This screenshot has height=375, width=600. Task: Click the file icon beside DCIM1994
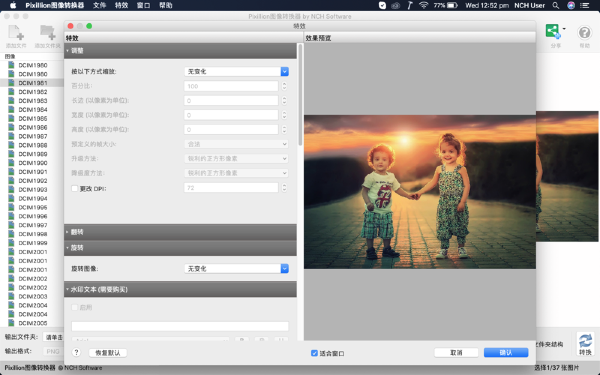pyautogui.click(x=11, y=198)
